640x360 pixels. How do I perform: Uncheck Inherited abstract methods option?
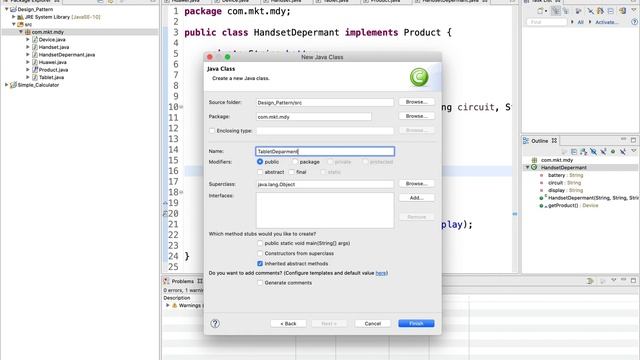click(260, 263)
